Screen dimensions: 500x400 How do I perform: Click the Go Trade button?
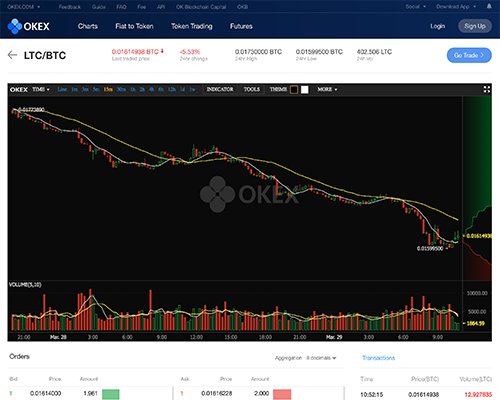click(x=469, y=55)
